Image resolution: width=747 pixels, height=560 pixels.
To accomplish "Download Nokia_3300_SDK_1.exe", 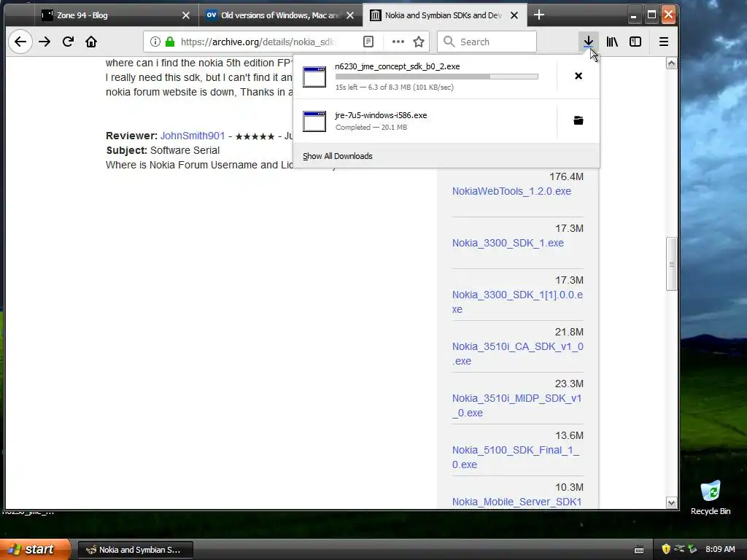I will [x=508, y=243].
